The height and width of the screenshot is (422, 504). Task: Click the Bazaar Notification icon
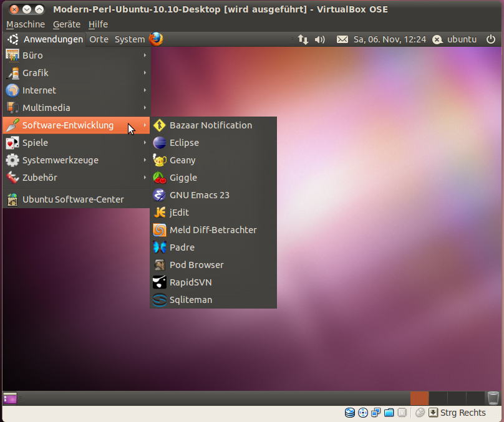tap(160, 125)
